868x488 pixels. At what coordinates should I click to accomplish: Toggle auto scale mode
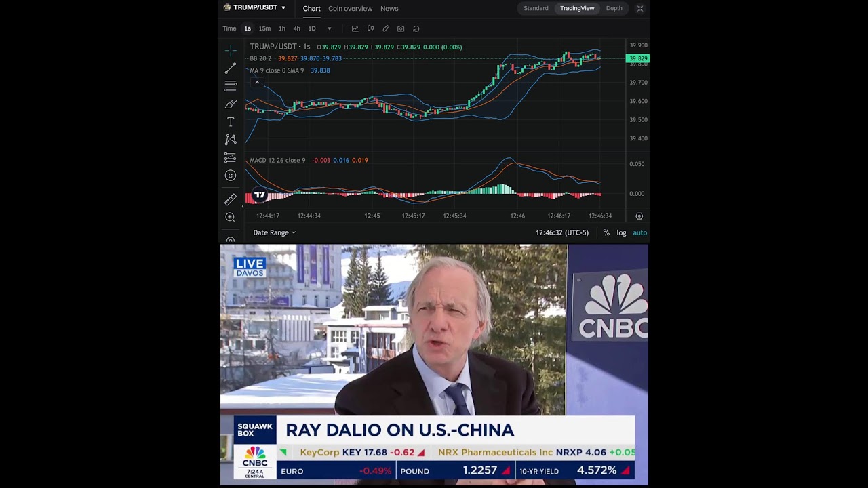coord(639,232)
